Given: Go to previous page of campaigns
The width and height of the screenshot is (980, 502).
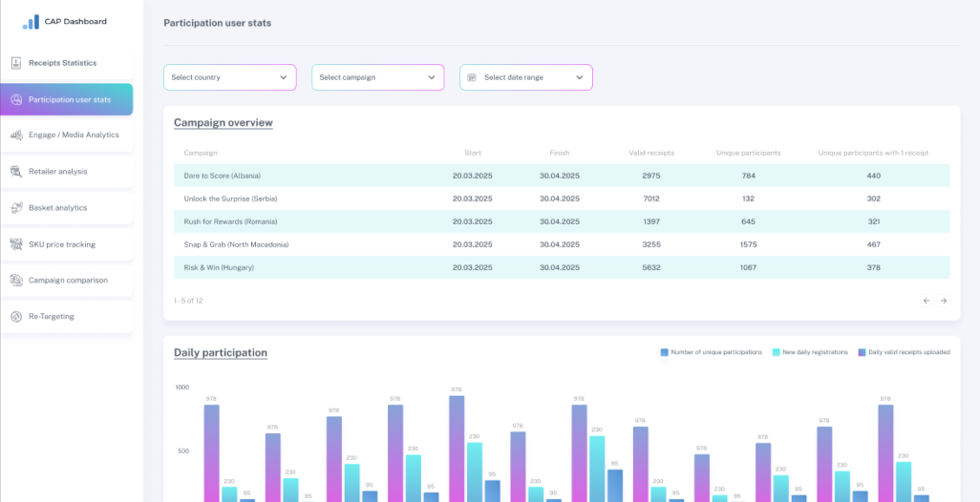Looking at the screenshot, I should 926,301.
